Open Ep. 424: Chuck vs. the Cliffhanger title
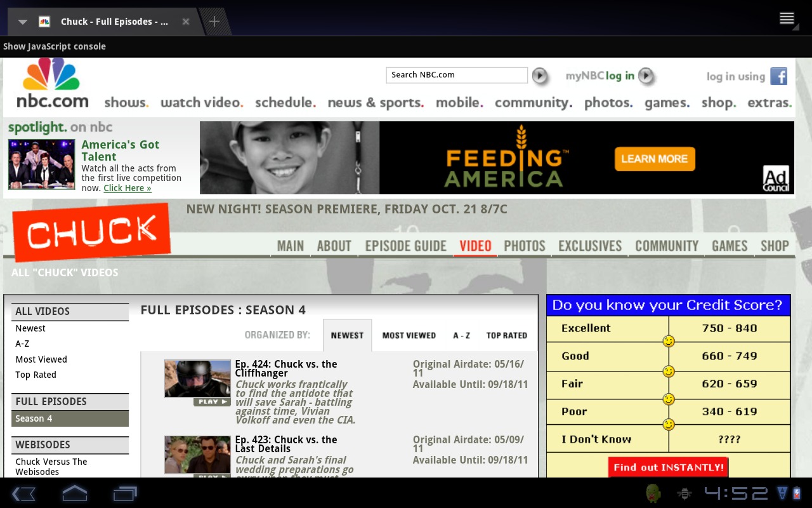This screenshot has height=508, width=812. [286, 368]
